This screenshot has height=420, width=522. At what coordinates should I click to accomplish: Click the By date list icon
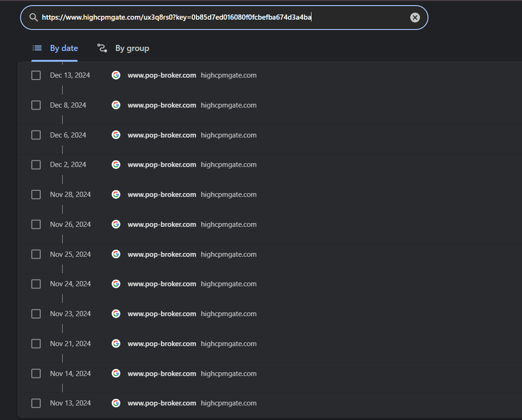pos(37,48)
